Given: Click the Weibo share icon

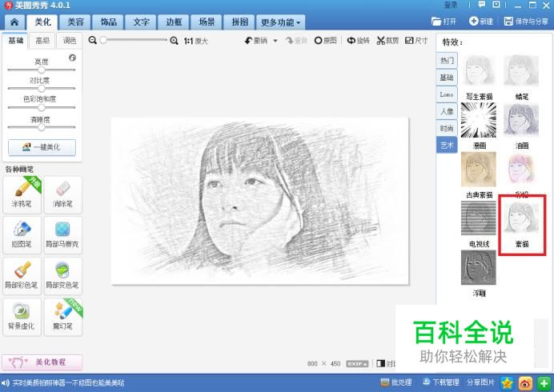Looking at the screenshot, I should tap(525, 383).
